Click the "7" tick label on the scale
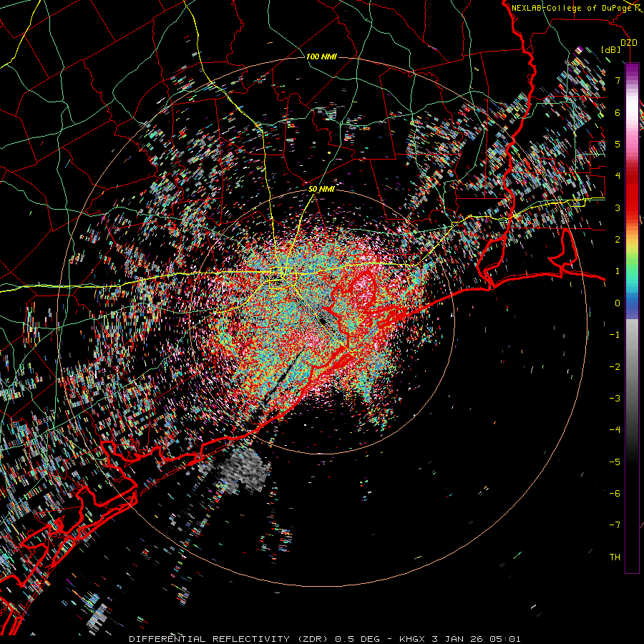644x644 pixels. coord(618,80)
